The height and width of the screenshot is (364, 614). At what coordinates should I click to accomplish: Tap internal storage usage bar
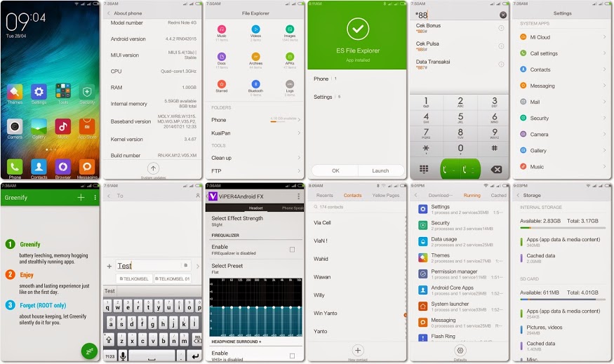[x=562, y=228]
